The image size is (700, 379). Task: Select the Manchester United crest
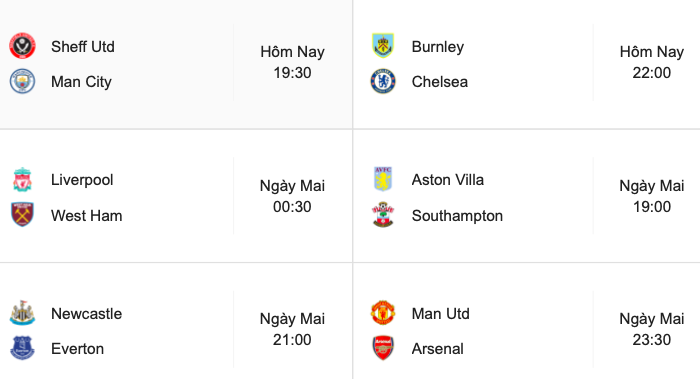[383, 312]
